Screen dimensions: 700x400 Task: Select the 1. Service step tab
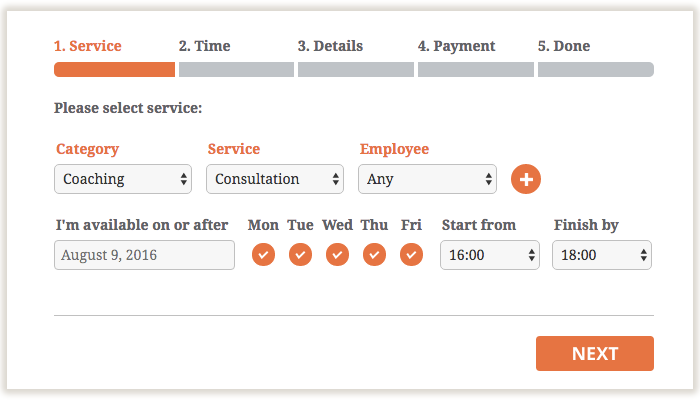point(88,46)
